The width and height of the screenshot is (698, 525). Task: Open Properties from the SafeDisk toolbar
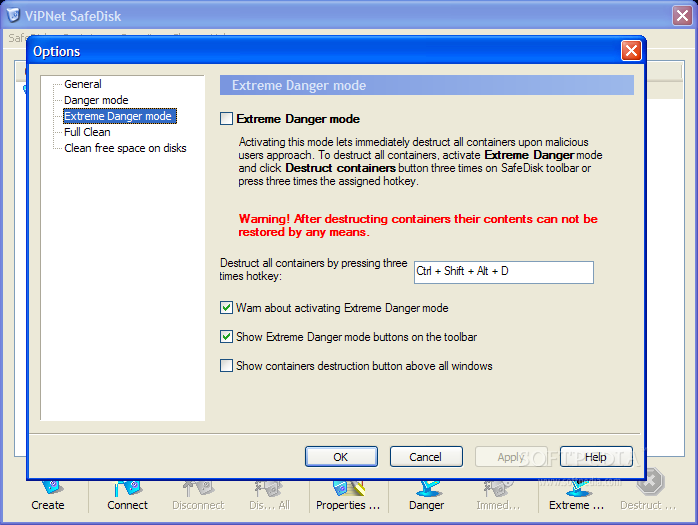348,495
